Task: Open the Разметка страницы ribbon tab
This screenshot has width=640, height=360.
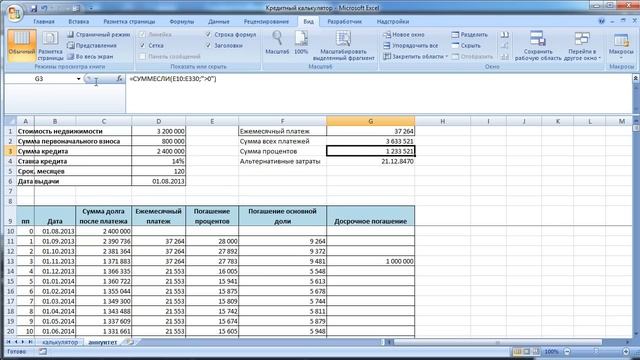Action: tap(129, 22)
